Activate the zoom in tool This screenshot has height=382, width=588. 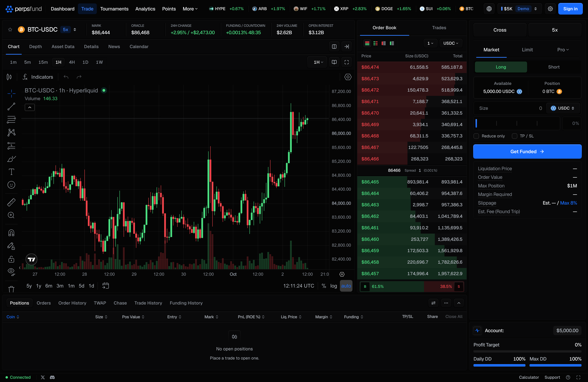pyautogui.click(x=11, y=215)
